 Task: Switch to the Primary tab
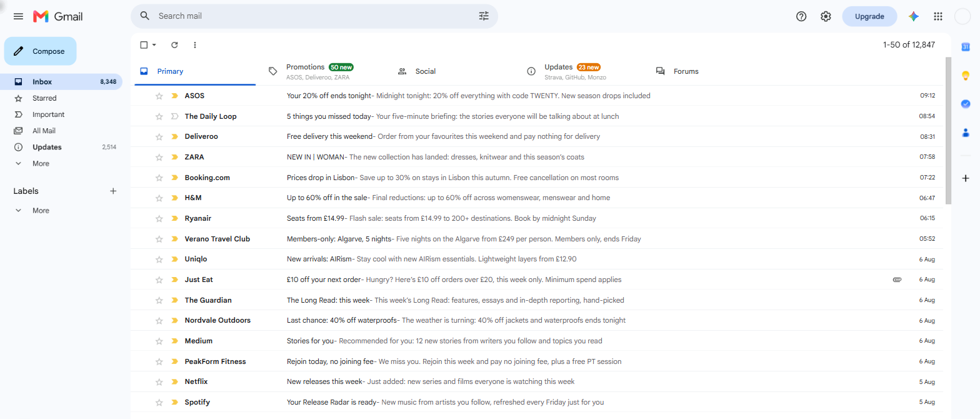tap(195, 71)
